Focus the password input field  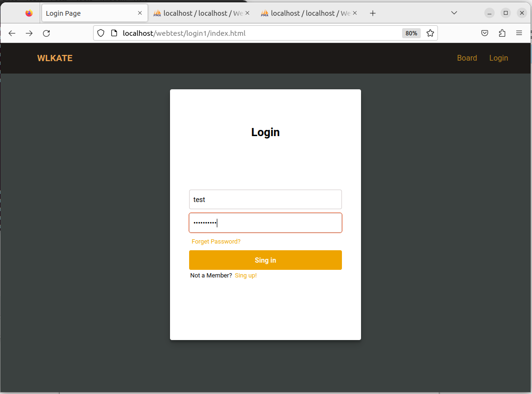point(266,223)
